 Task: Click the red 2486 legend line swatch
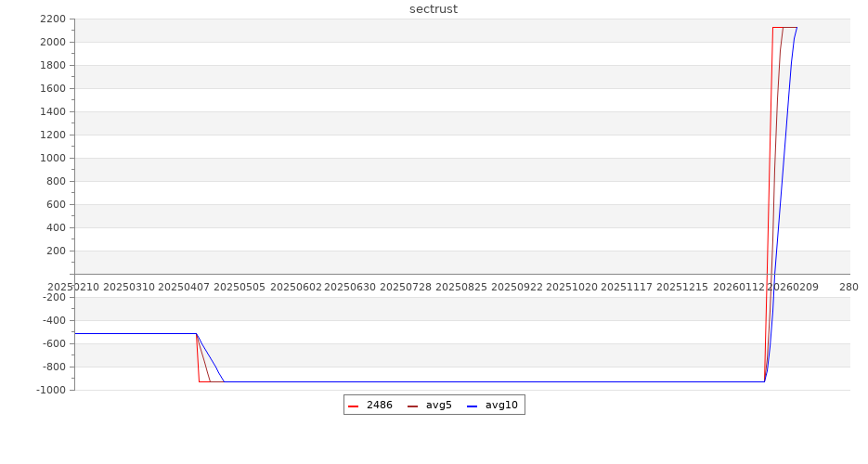(x=354, y=406)
